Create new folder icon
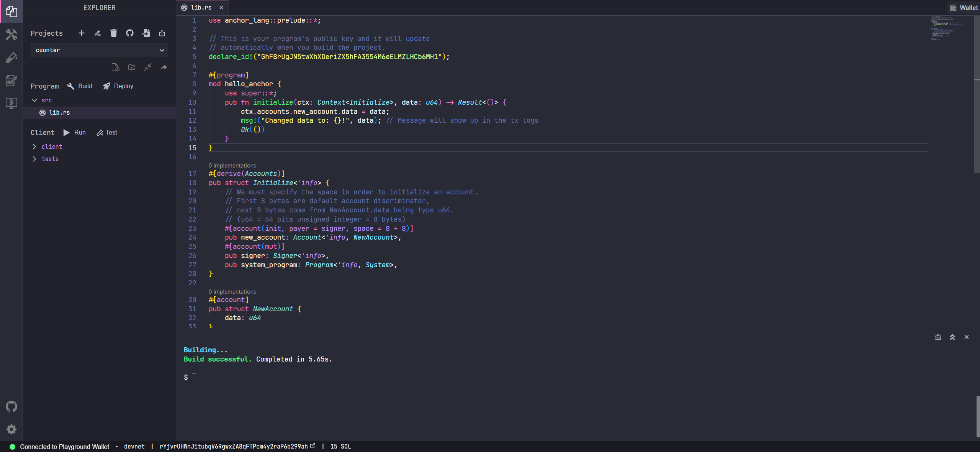The width and height of the screenshot is (980, 452). 132,67
